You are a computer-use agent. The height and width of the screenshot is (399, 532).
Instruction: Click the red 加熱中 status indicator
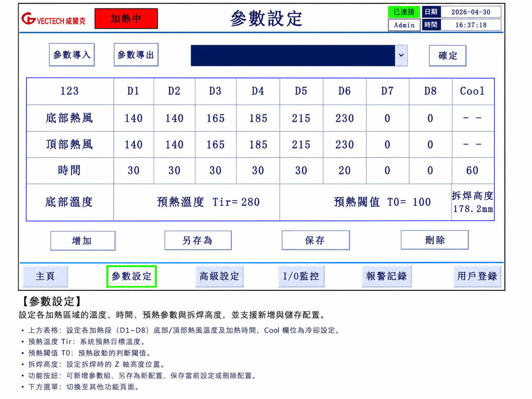point(126,19)
